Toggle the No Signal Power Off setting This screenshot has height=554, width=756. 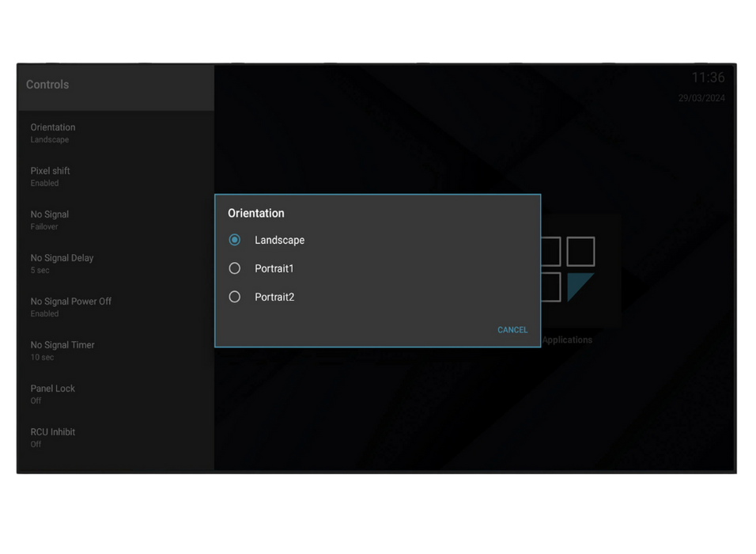click(70, 306)
